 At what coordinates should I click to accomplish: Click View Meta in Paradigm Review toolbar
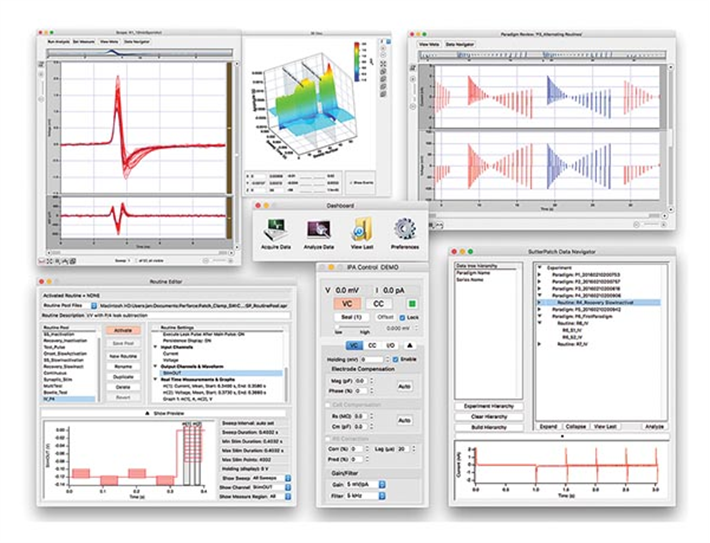[x=429, y=44]
